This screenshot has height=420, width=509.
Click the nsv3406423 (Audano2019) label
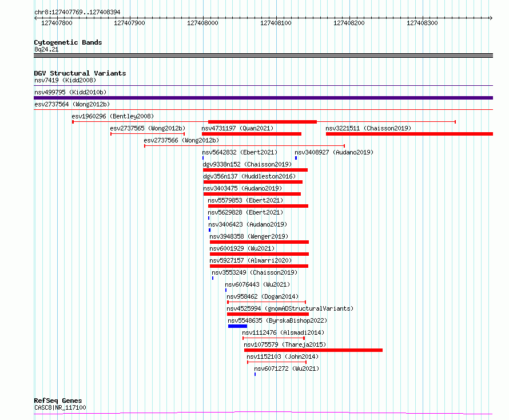tap(248, 224)
